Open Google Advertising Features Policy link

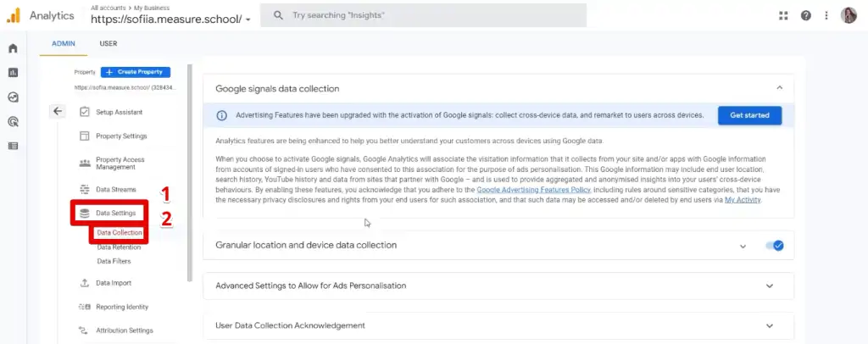coord(534,190)
